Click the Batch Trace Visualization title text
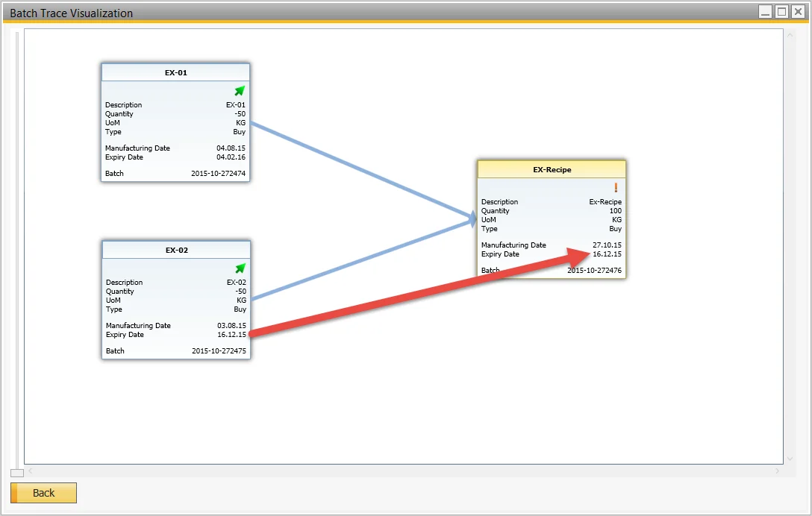This screenshot has height=516, width=812. [x=72, y=13]
